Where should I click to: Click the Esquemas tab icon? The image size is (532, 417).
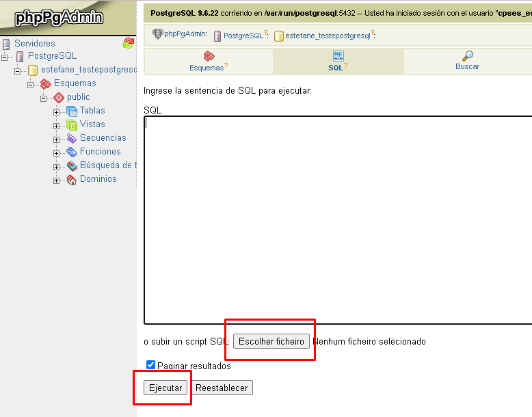click(209, 56)
